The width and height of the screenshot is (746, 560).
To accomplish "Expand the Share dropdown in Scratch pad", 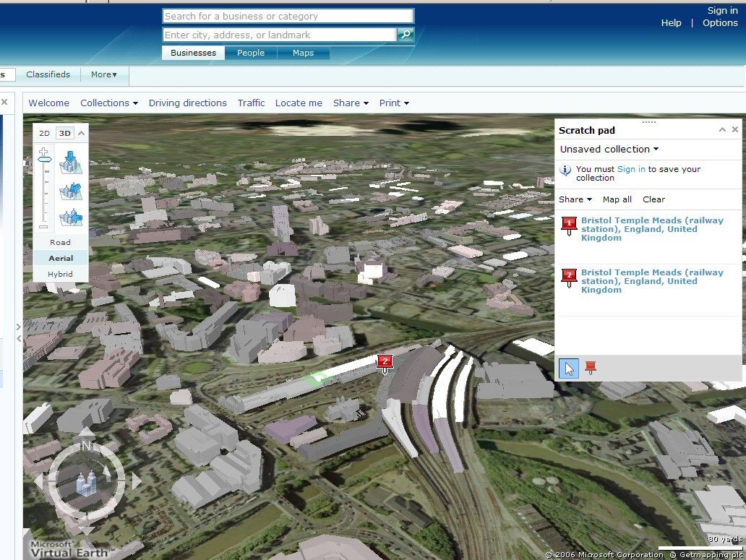I will [x=575, y=199].
